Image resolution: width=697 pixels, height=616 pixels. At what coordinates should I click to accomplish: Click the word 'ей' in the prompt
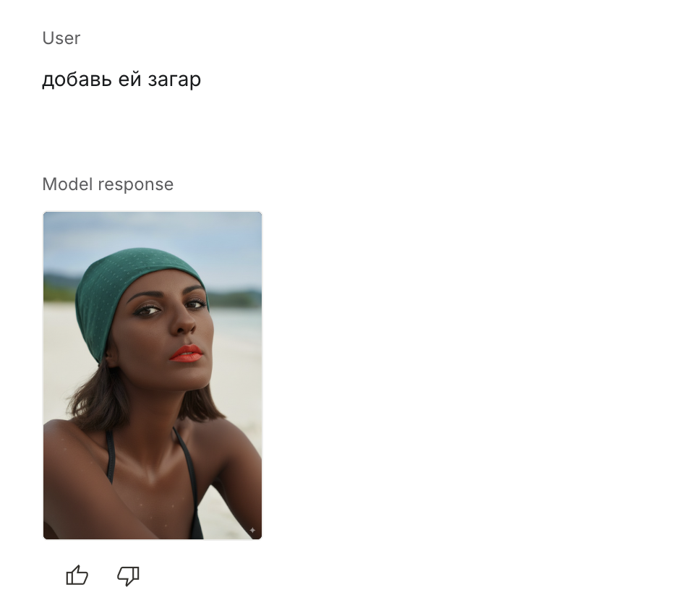(x=129, y=79)
